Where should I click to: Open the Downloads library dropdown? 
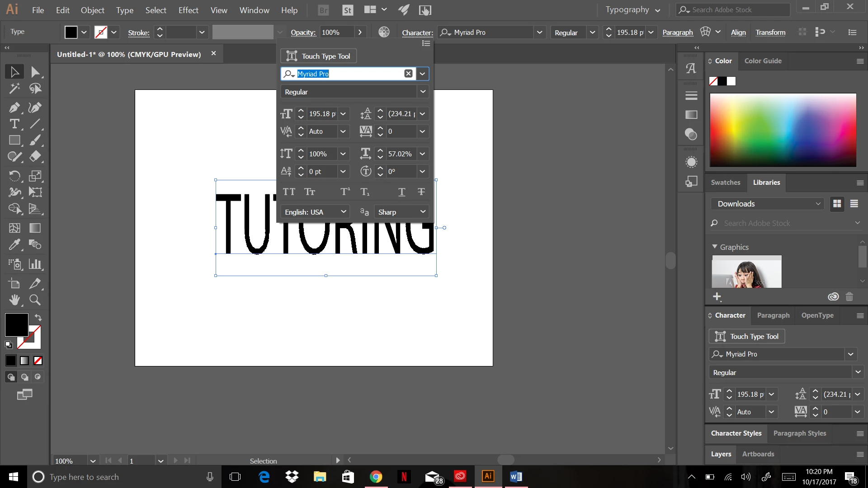click(x=769, y=204)
